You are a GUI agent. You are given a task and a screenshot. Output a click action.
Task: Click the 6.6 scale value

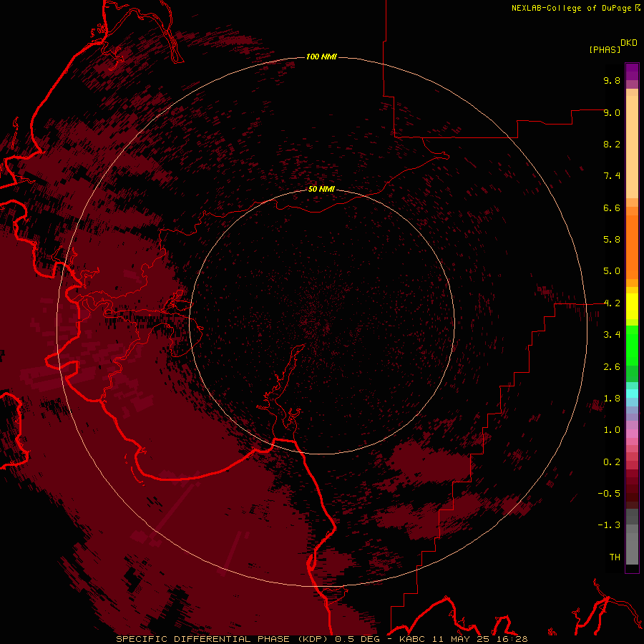(612, 208)
